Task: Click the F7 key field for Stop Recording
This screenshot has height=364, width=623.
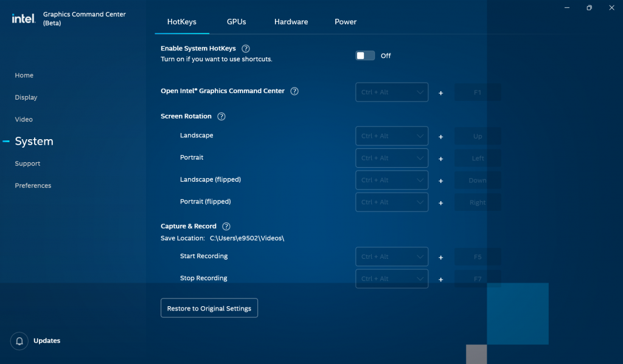Action: 478,279
